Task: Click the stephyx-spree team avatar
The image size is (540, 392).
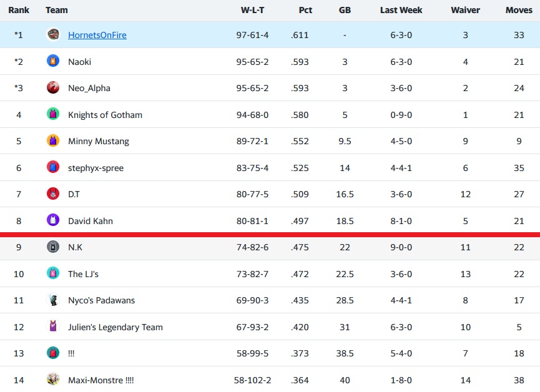Action: coord(53,167)
